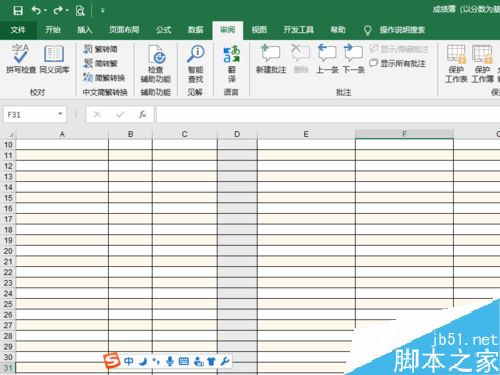Expand the Customize Quick Access Toolbar arrow
The image size is (500, 375).
coord(103,11)
